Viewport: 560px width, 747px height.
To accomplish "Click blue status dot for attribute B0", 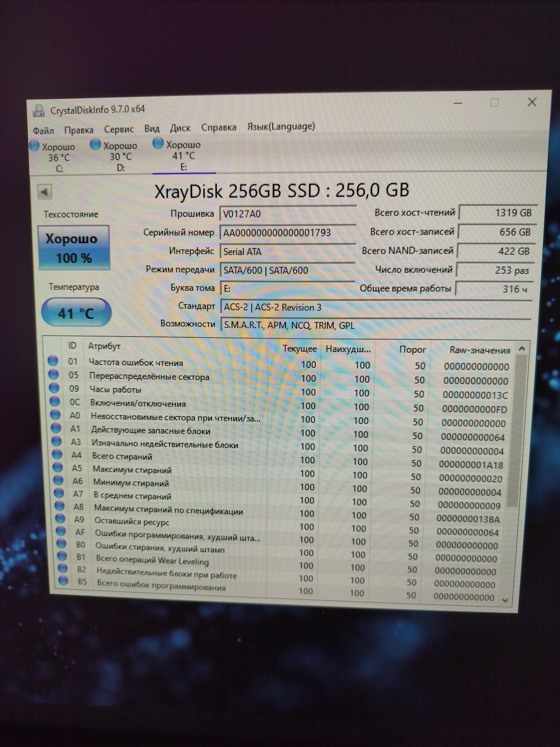I will click(62, 543).
